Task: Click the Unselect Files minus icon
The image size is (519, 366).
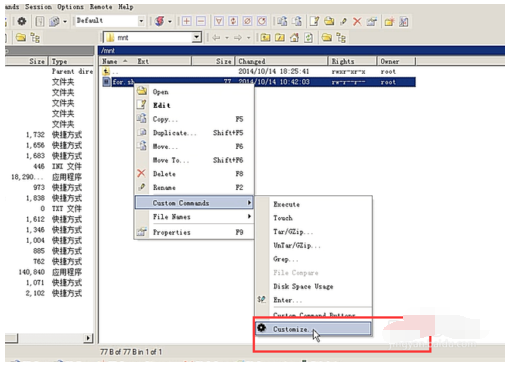Action: click(x=201, y=22)
